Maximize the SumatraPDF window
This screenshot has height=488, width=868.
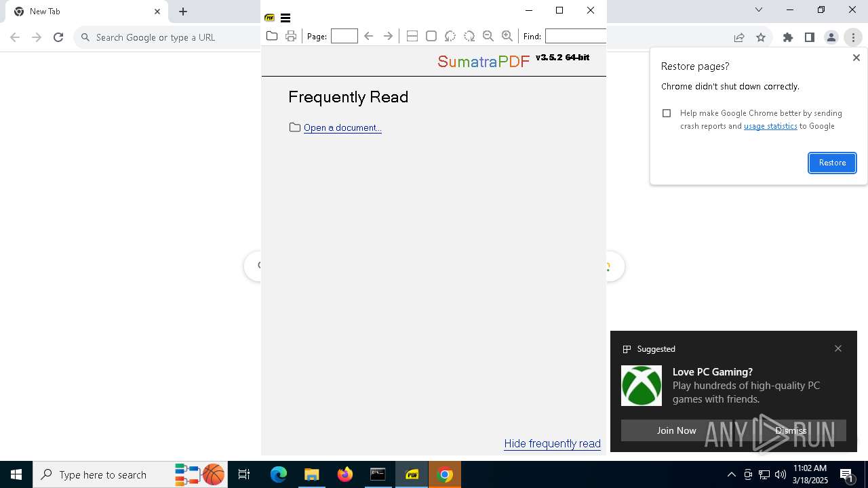pyautogui.click(x=559, y=10)
